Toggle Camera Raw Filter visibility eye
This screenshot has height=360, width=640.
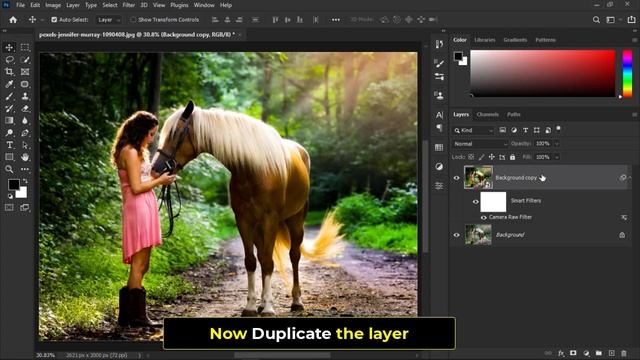click(484, 218)
